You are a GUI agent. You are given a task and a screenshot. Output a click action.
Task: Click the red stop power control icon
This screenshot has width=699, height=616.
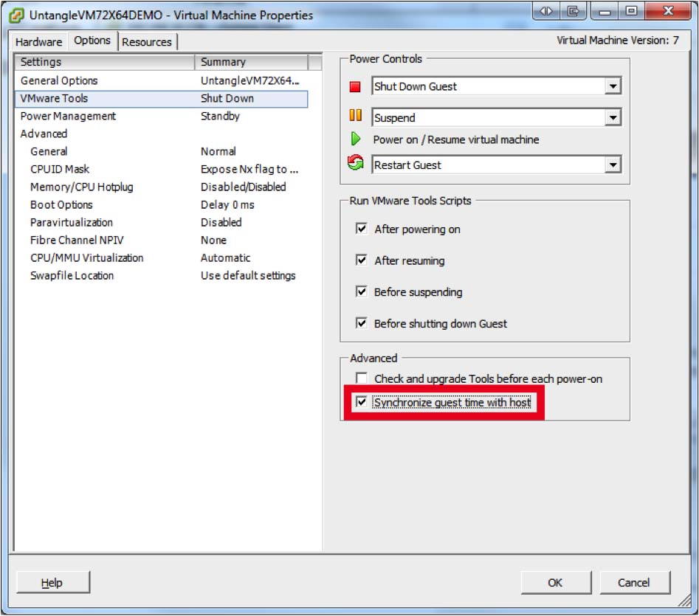[x=355, y=86]
